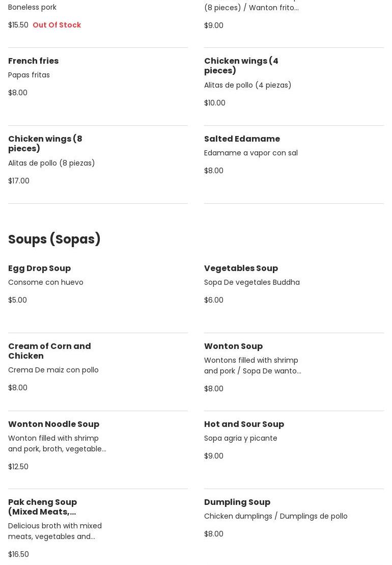Select the Dumpling Soup item
392x565 pixels.
coord(237,502)
